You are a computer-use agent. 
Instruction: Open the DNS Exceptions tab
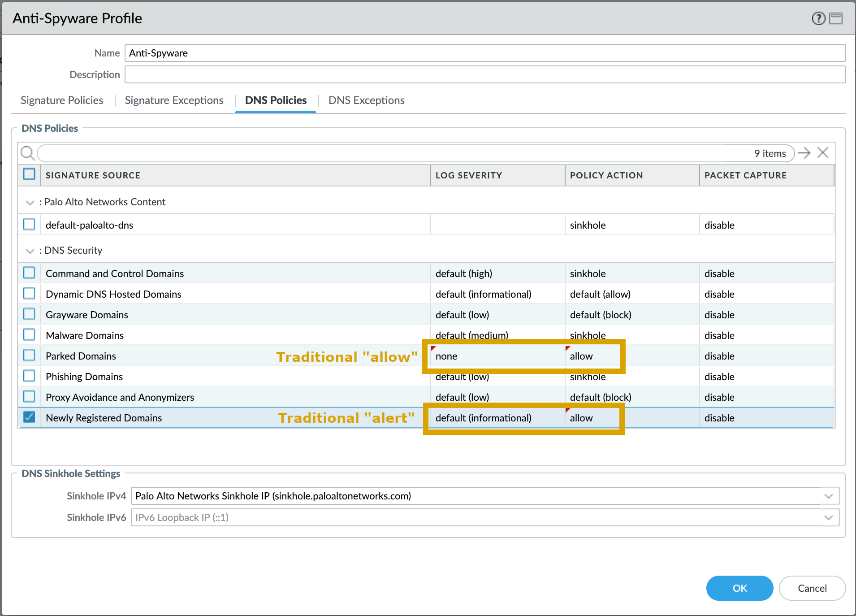click(366, 100)
